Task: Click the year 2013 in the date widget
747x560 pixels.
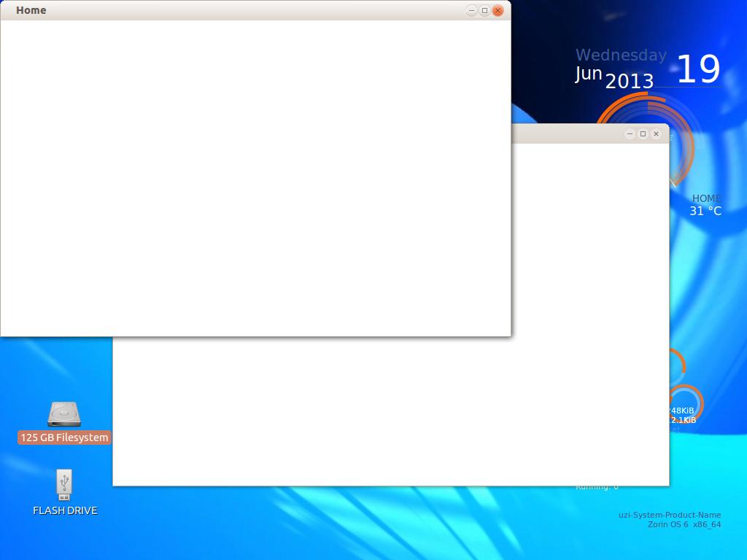Action: (x=630, y=81)
